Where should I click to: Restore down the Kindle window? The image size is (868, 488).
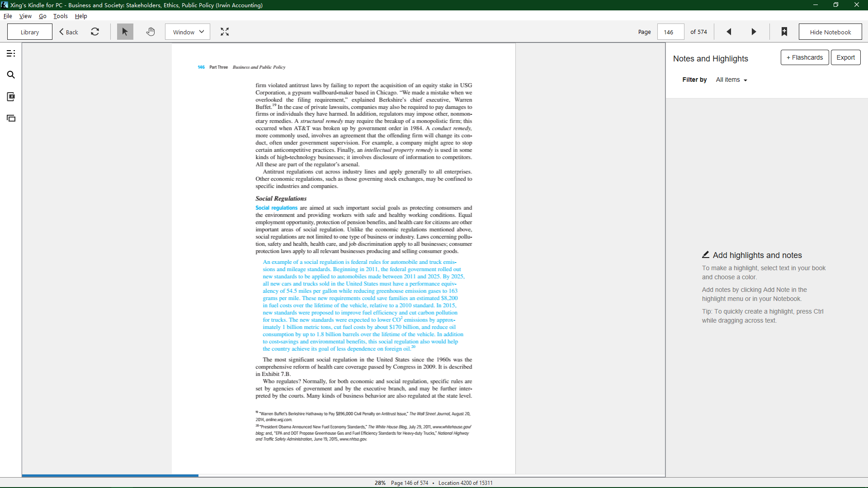pos(836,5)
